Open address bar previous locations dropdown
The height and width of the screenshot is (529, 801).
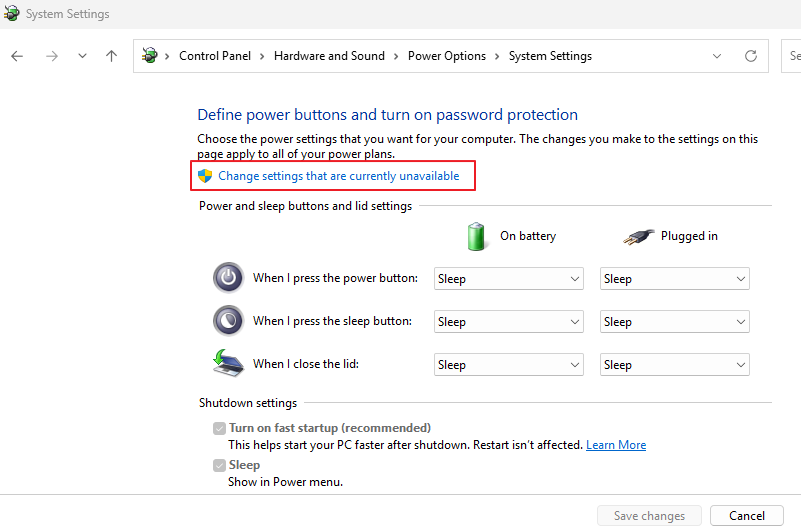pos(717,56)
